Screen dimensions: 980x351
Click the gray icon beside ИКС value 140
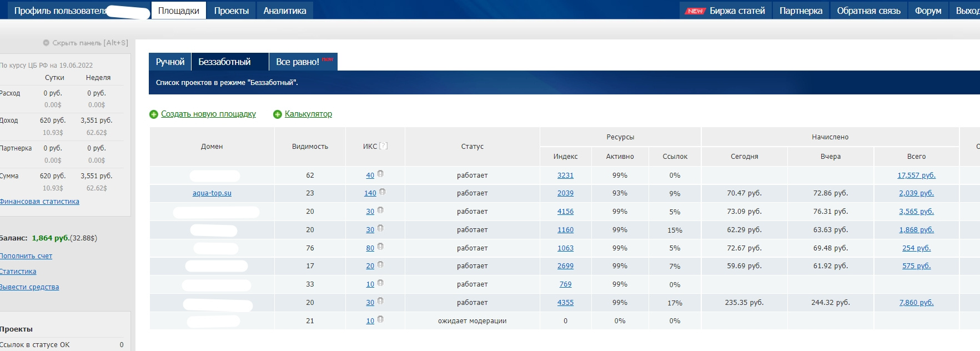pyautogui.click(x=382, y=192)
